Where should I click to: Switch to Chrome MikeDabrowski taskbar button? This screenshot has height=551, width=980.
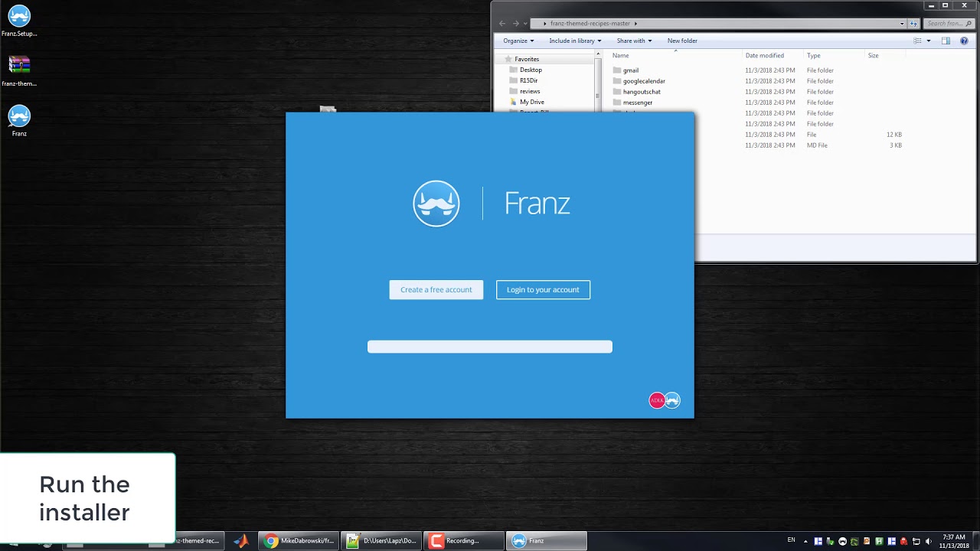(299, 541)
